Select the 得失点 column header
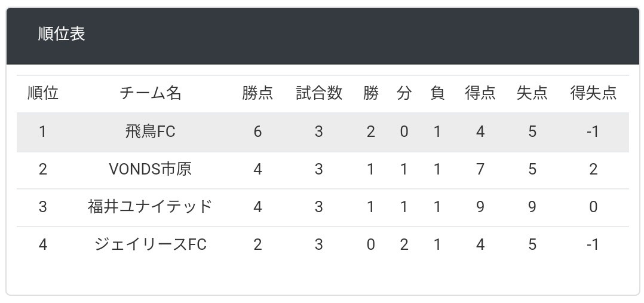Viewport: 644px width, 303px height. coord(593,93)
